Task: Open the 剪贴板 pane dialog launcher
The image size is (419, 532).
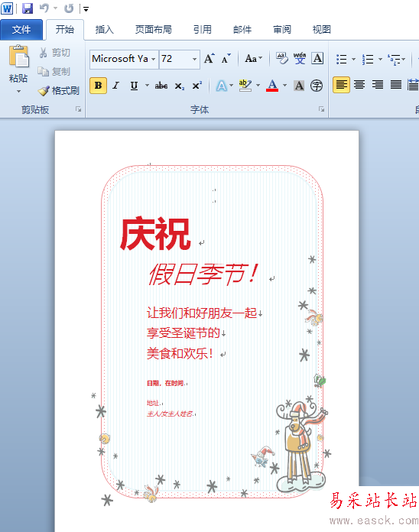Action: (x=79, y=109)
